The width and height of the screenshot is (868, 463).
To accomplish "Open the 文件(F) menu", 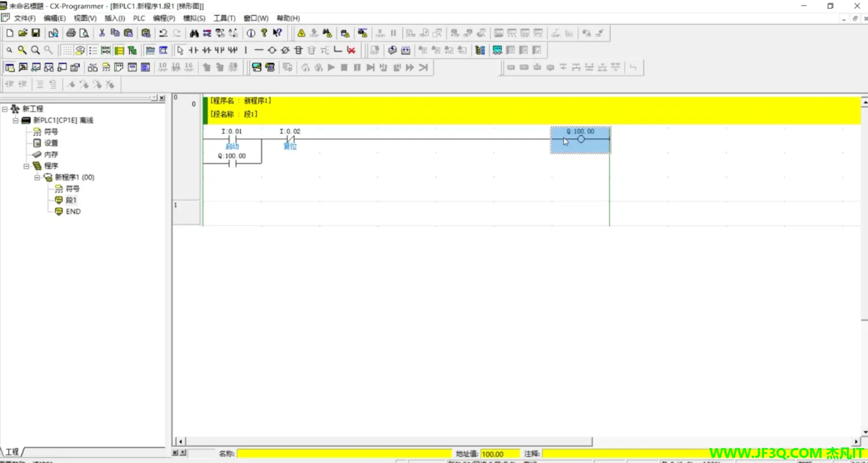I will coord(25,18).
